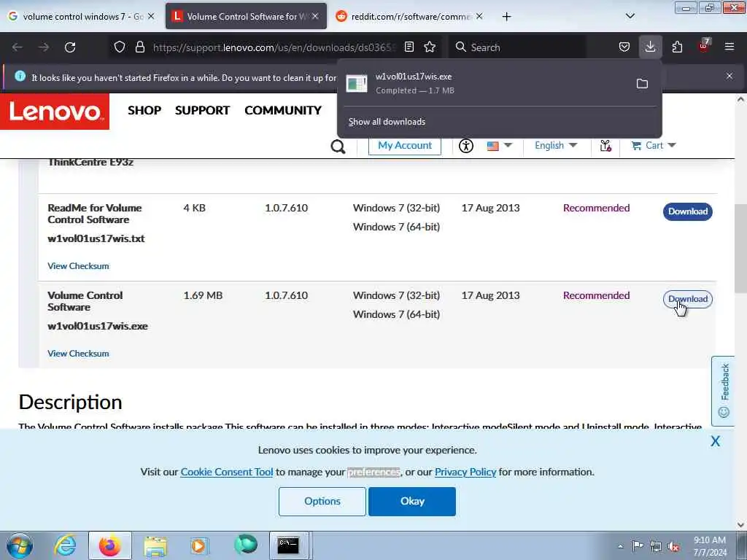747x560 pixels.
Task: Open the list all tabs chevron
Action: [x=630, y=16]
